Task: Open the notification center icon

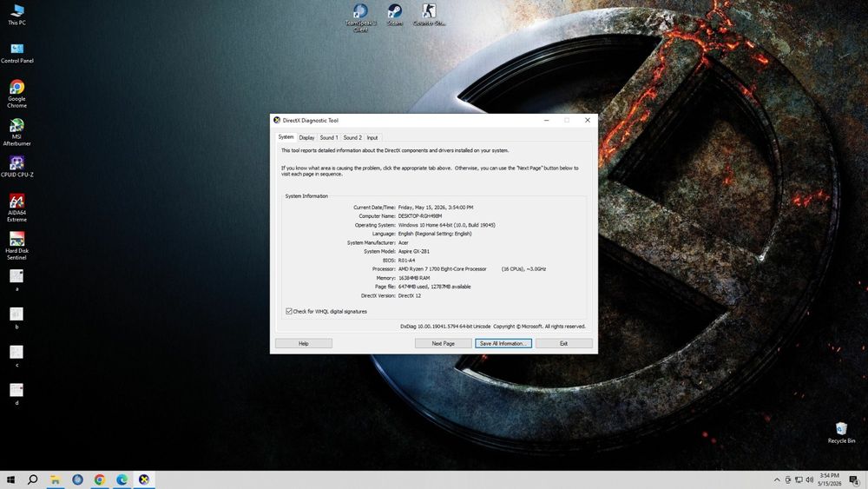Action: [x=854, y=479]
